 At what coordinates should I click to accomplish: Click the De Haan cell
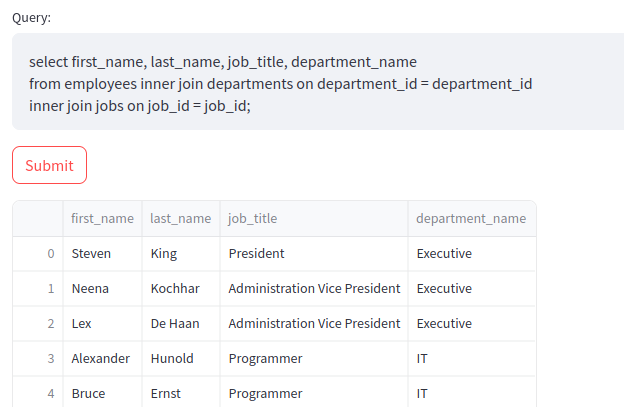click(x=181, y=324)
